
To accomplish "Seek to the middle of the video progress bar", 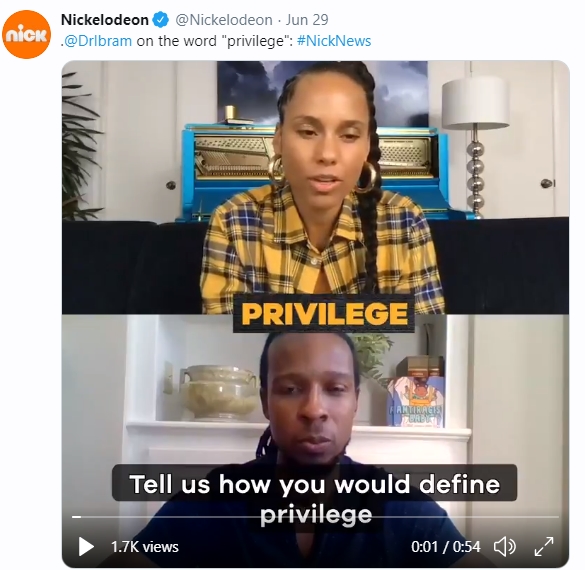I will (316, 517).
